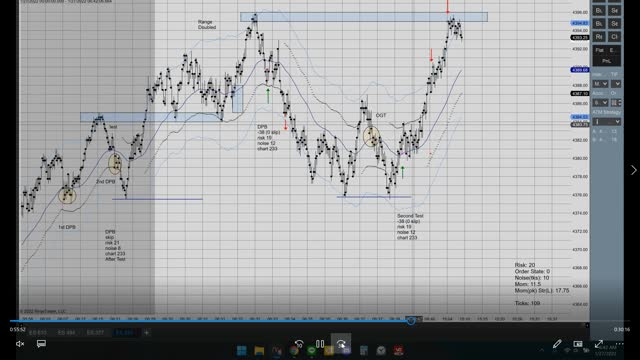Click the 'Risk: 20' indicator text
640x360 pixels.
[x=525, y=265]
